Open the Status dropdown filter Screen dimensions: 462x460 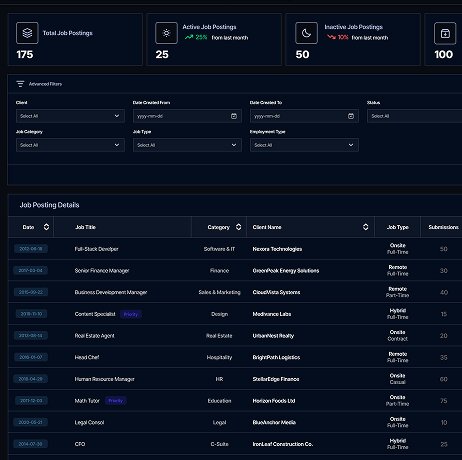(414, 116)
